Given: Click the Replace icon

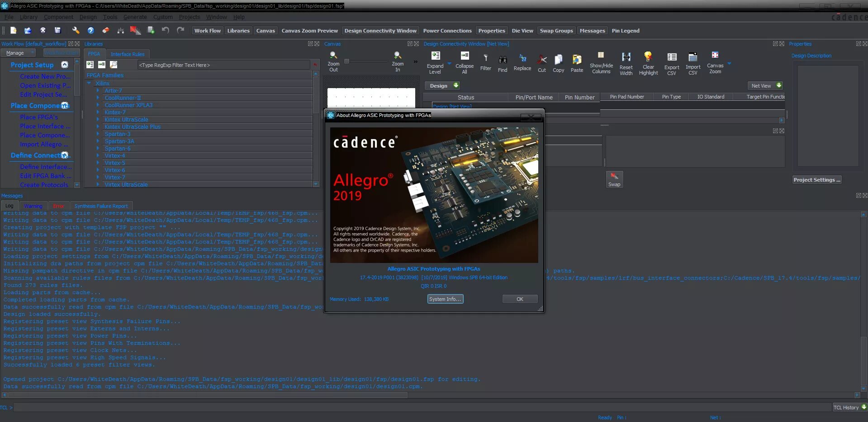Looking at the screenshot, I should pos(522,62).
